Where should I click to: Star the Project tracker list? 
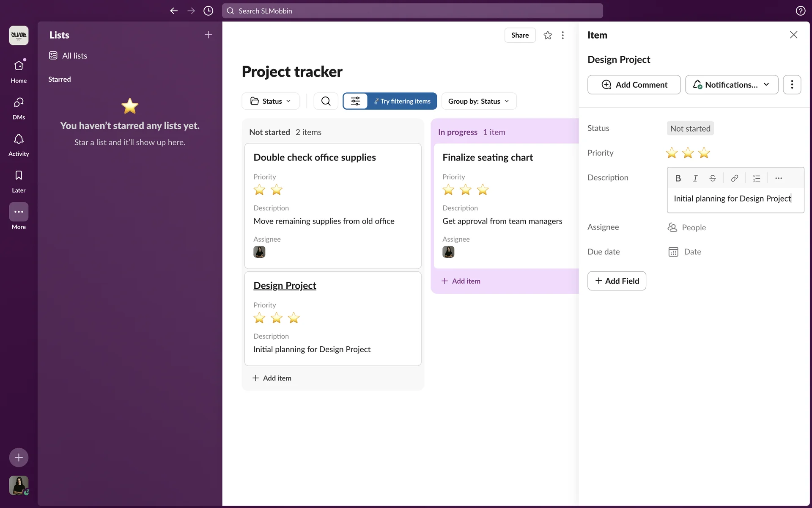pos(548,35)
